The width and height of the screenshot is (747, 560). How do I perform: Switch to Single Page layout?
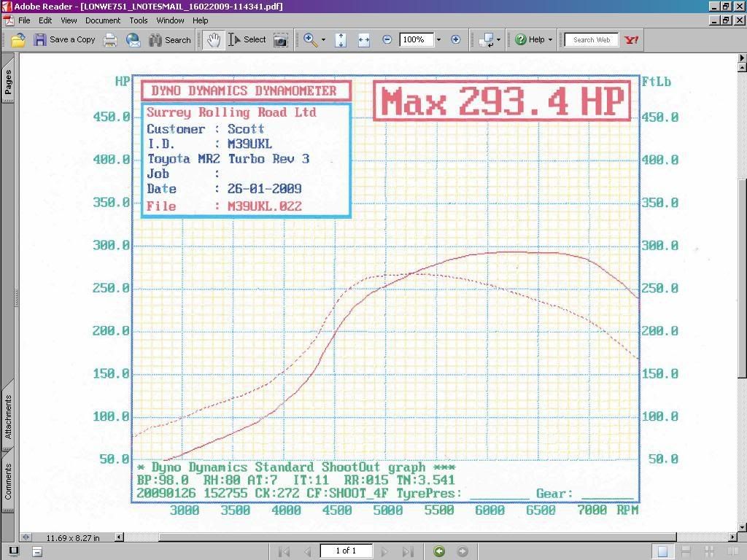tap(662, 551)
